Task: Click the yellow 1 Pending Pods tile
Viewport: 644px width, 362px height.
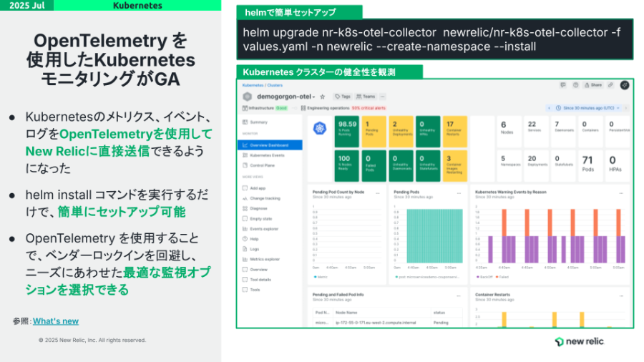Action: [x=374, y=132]
